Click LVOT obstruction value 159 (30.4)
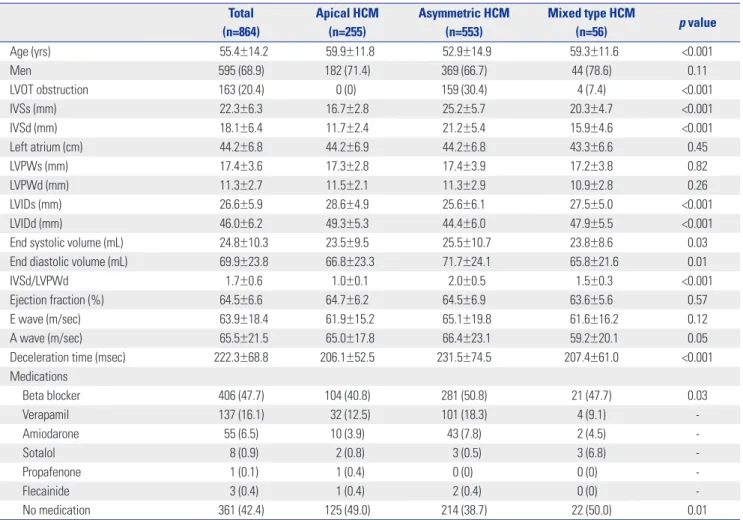Screen dimensions: 743x520 pos(463,90)
